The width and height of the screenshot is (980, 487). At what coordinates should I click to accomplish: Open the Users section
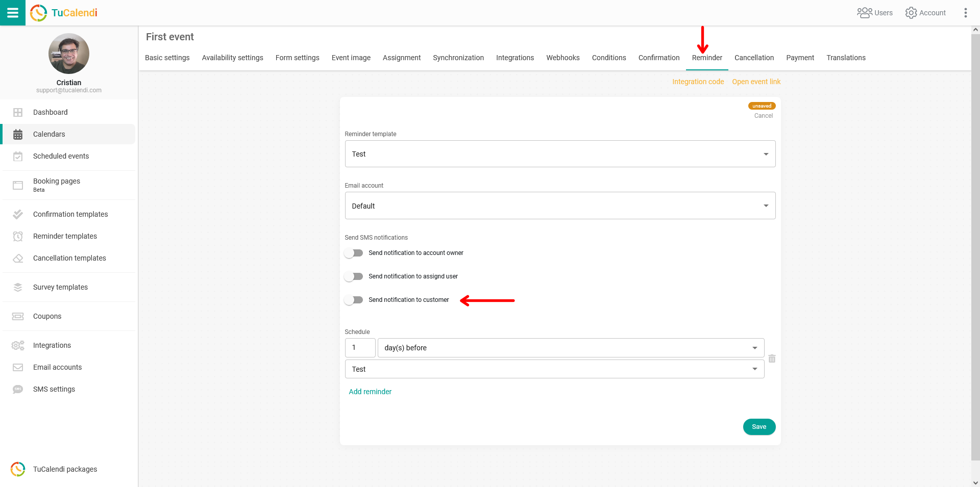point(875,13)
